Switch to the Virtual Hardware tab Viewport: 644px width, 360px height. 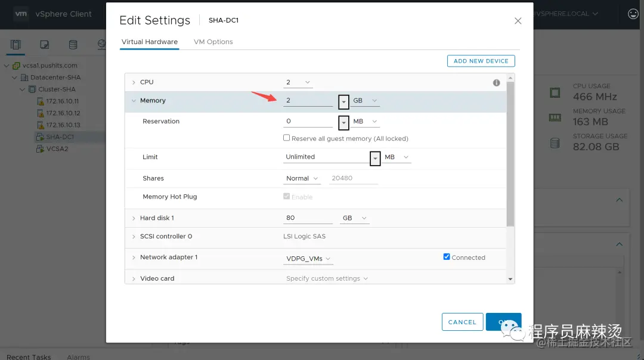tap(150, 42)
